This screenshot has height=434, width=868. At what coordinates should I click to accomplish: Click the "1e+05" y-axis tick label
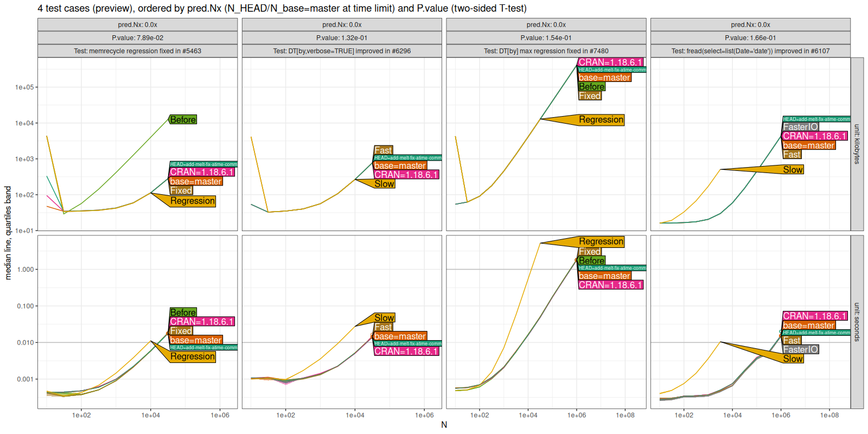pos(24,87)
